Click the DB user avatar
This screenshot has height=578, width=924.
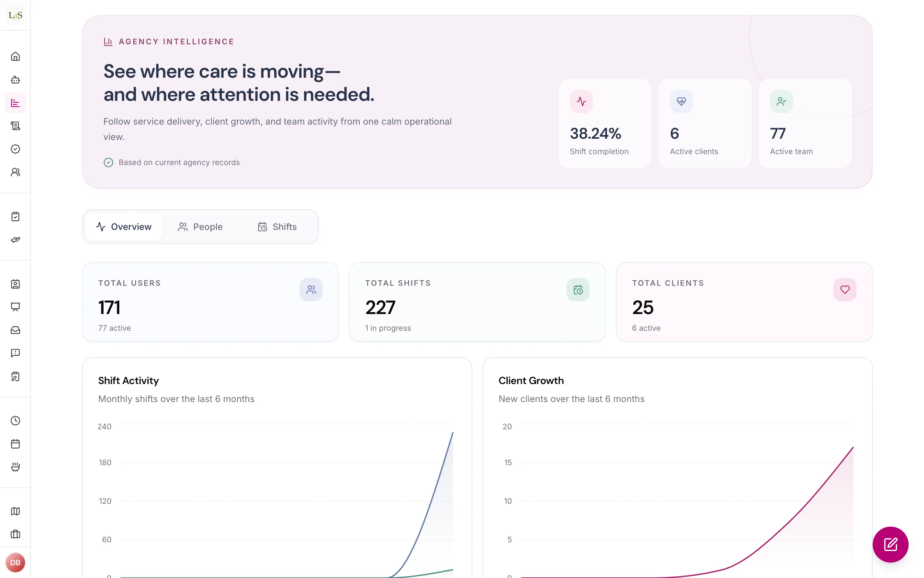15,562
